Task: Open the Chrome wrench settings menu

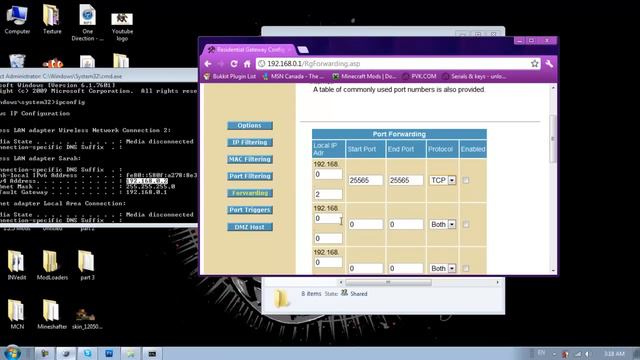Action: (549, 64)
